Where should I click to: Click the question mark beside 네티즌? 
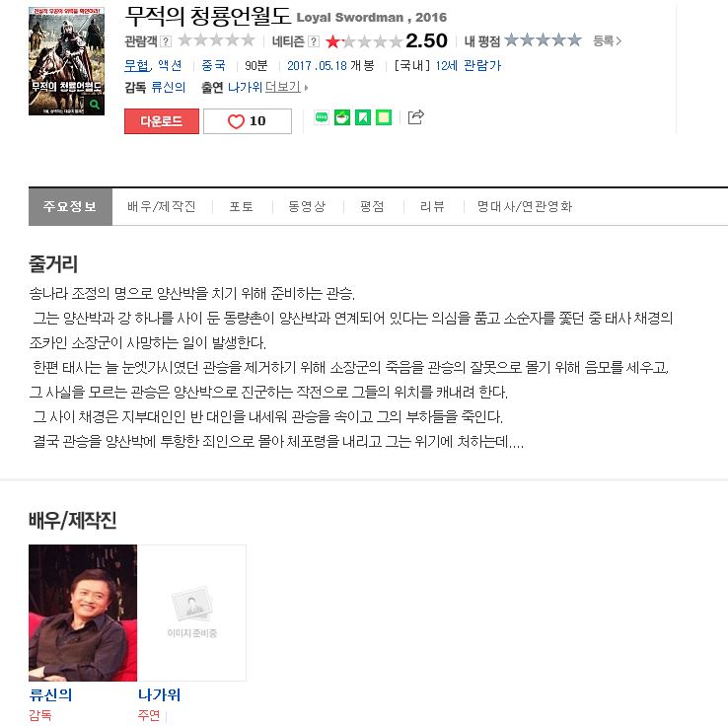314,41
